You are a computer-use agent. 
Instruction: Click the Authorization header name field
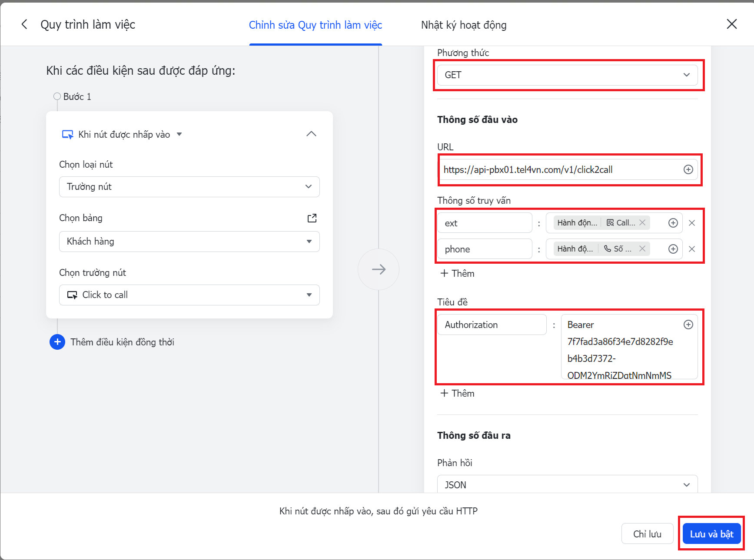492,325
